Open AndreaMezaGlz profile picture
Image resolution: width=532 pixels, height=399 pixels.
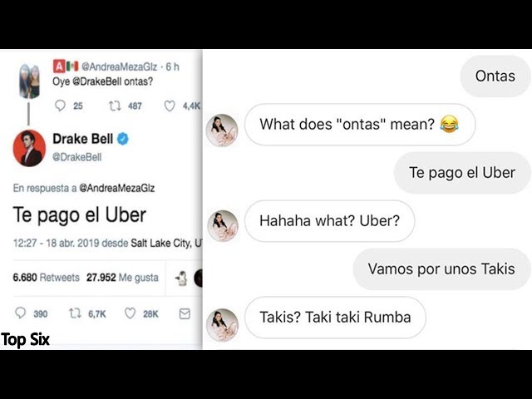[29, 81]
